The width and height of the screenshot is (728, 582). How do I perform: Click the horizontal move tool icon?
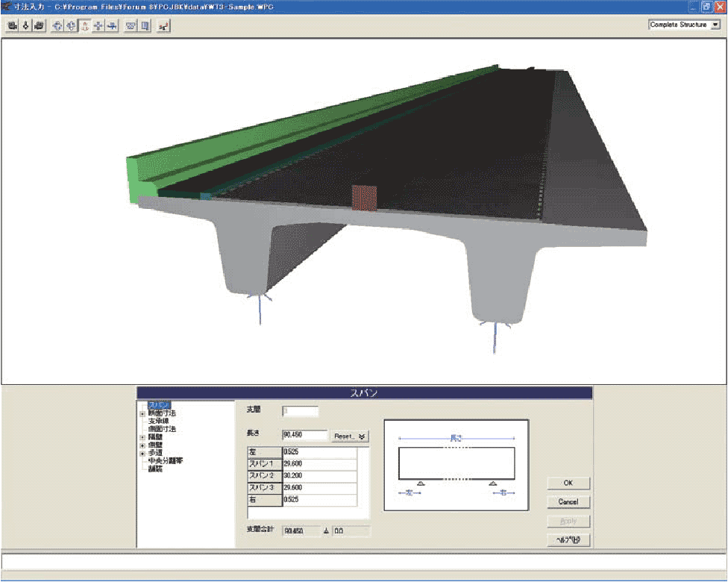(112, 26)
